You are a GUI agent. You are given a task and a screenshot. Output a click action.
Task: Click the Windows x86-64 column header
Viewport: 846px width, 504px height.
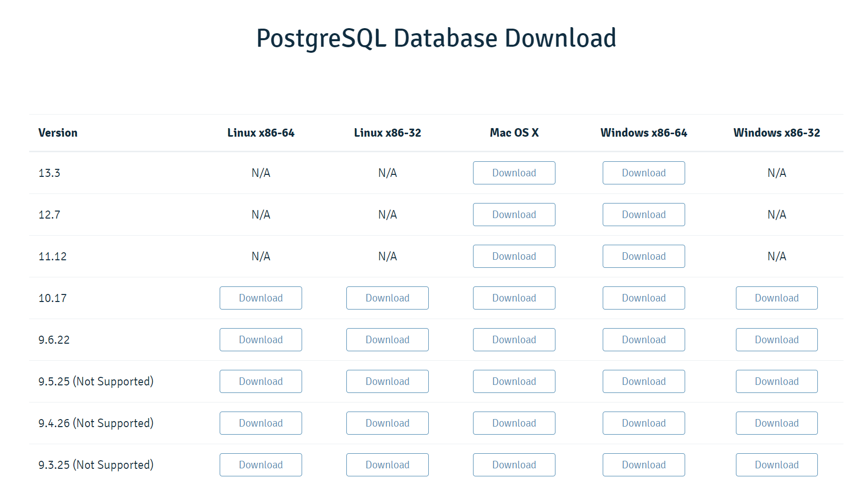tap(643, 133)
